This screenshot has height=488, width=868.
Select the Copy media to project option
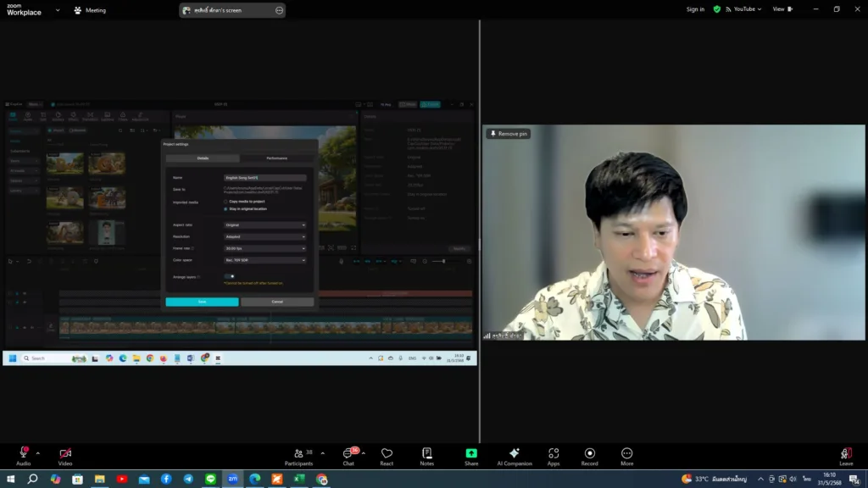pos(225,202)
